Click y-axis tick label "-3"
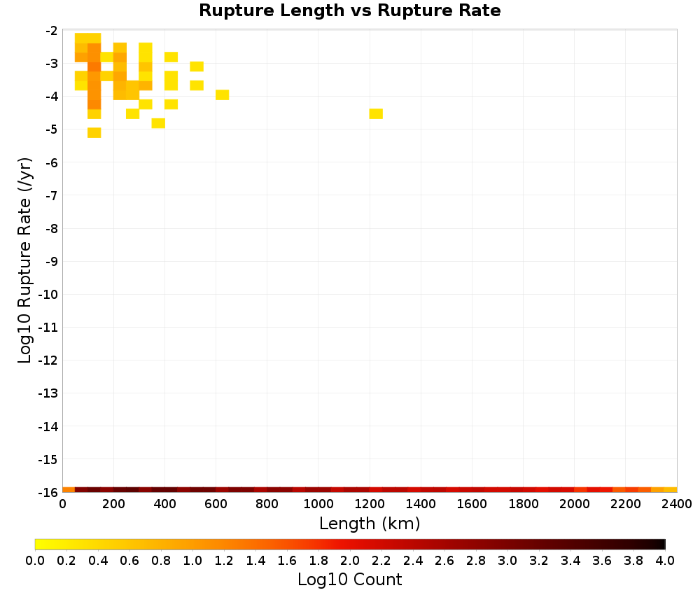Viewport: 700px width, 595px height. point(51,64)
